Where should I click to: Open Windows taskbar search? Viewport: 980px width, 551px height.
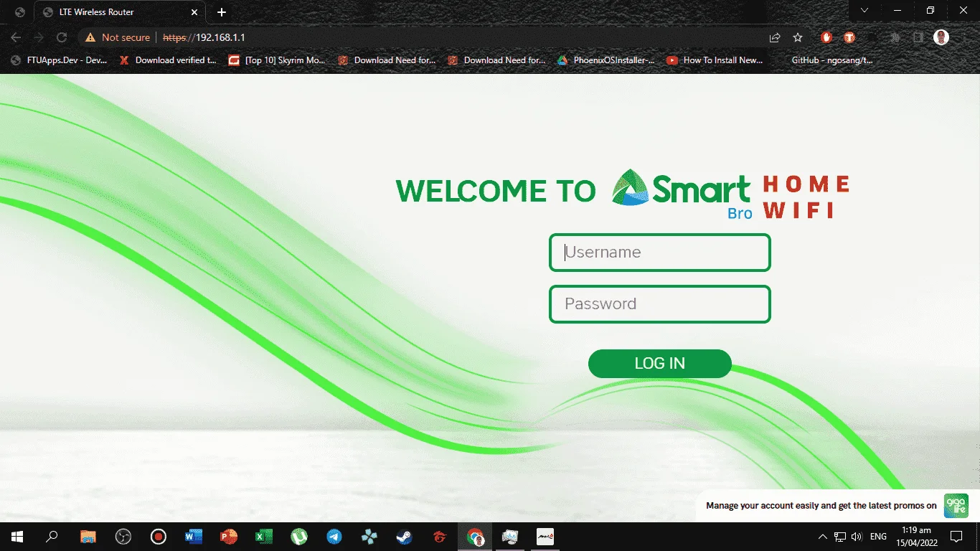(x=52, y=537)
